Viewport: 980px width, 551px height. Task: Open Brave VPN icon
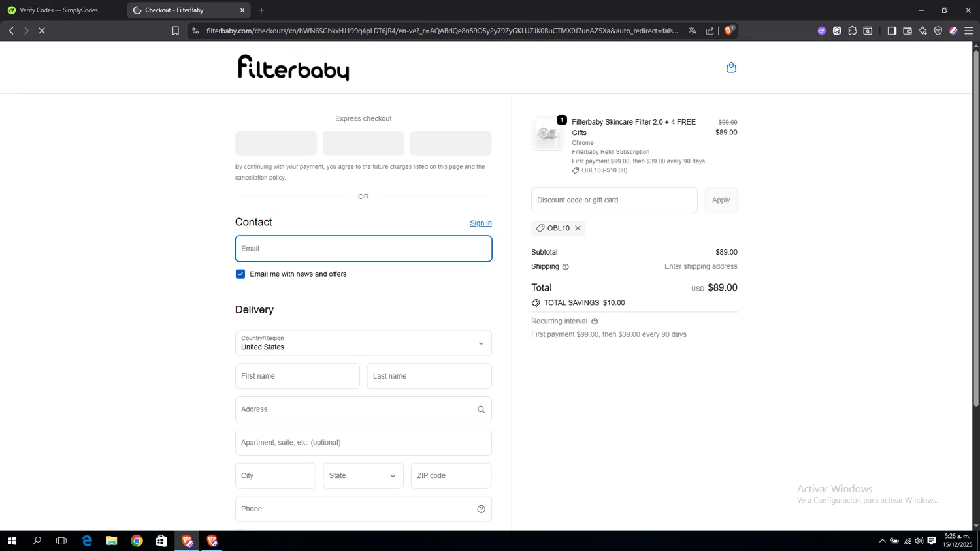click(x=938, y=31)
